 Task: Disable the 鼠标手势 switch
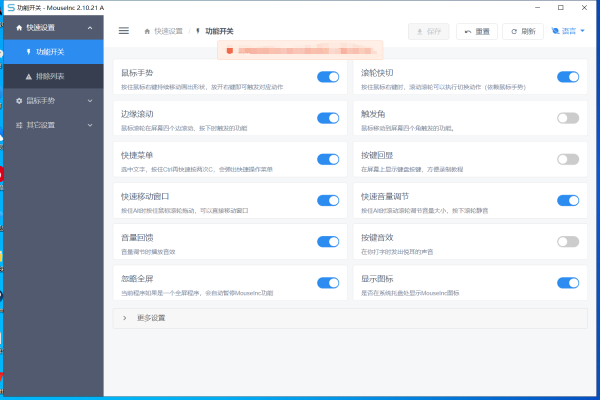(328, 77)
